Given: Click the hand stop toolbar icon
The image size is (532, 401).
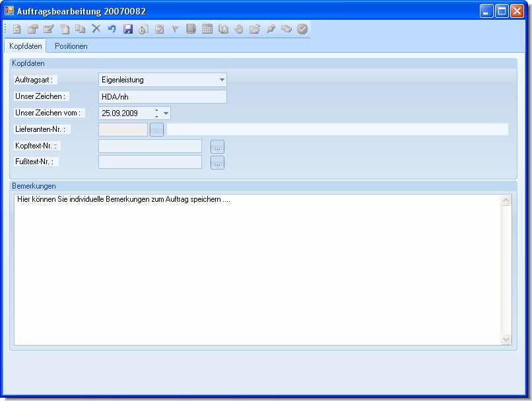Looking at the screenshot, I should (x=239, y=29).
